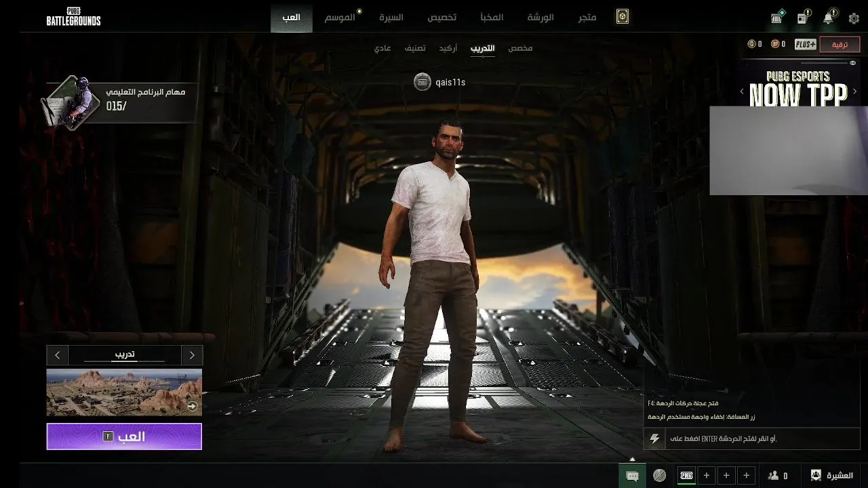Select the التدريب training sub-tab
868x488 pixels.
click(x=483, y=48)
